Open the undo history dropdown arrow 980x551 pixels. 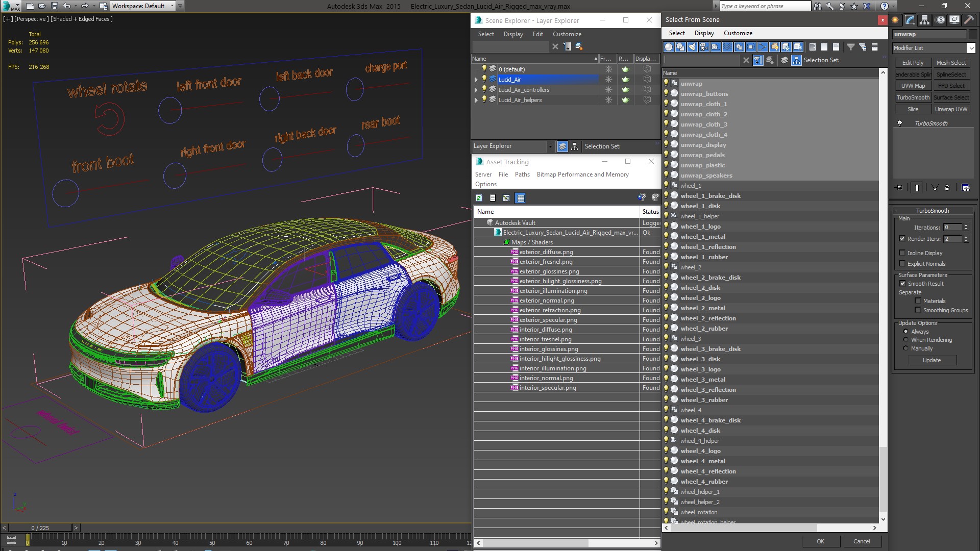(x=76, y=6)
